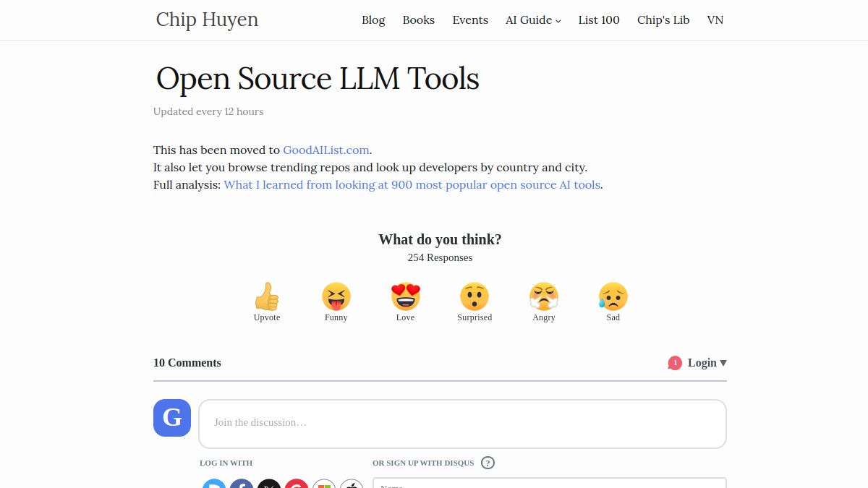Open the Login dropdown
Viewport: 868px width, 488px height.
click(707, 363)
